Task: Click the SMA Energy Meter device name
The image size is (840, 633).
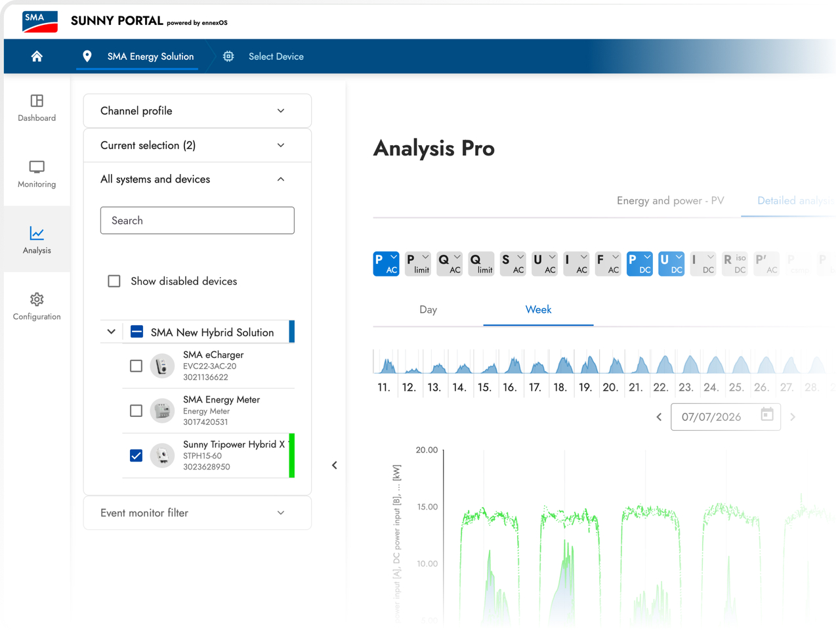Action: (221, 399)
